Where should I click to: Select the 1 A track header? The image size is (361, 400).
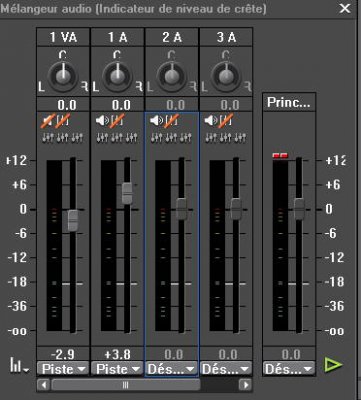117,37
